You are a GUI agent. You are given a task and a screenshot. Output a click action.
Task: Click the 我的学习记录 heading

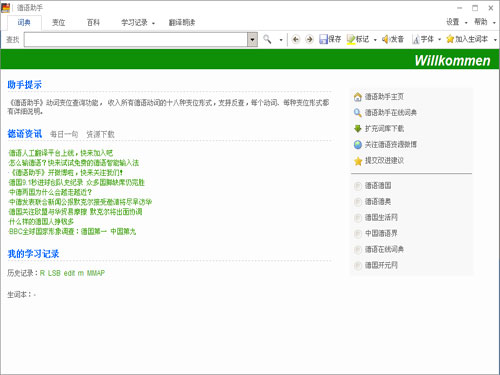[33, 254]
